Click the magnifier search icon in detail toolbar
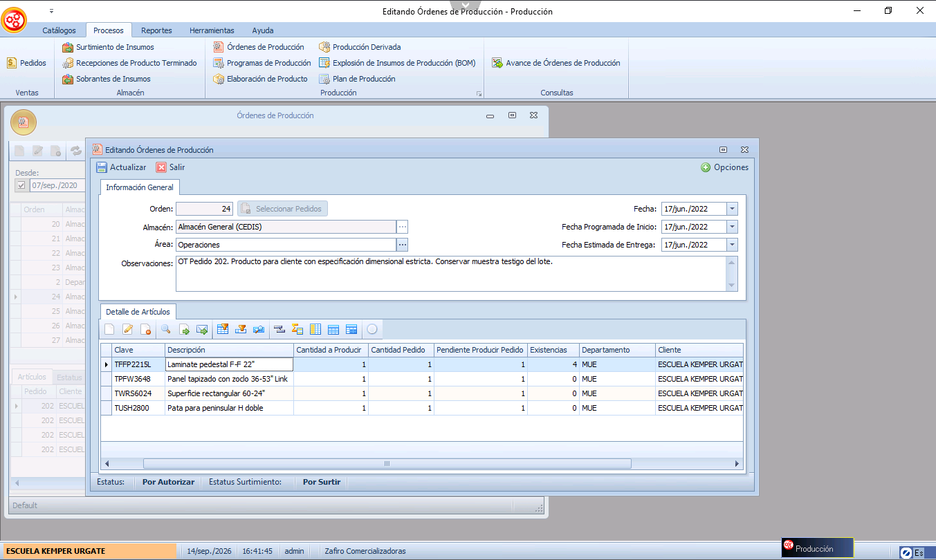This screenshot has width=936, height=560. pos(166,330)
